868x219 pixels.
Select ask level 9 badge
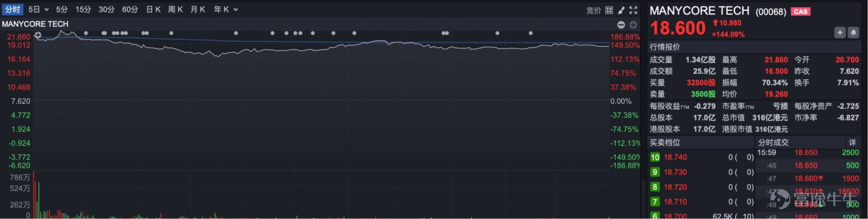[x=655, y=172]
